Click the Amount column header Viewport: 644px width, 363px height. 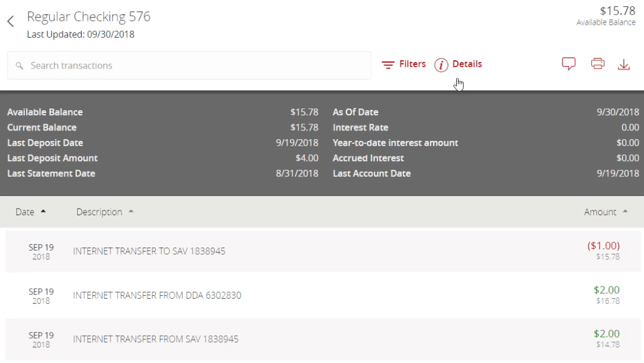point(599,212)
